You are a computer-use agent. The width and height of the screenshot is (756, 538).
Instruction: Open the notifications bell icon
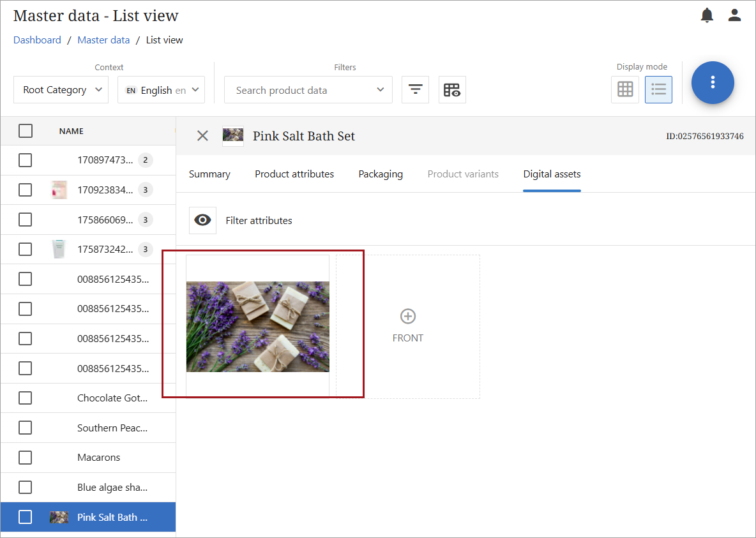(707, 15)
